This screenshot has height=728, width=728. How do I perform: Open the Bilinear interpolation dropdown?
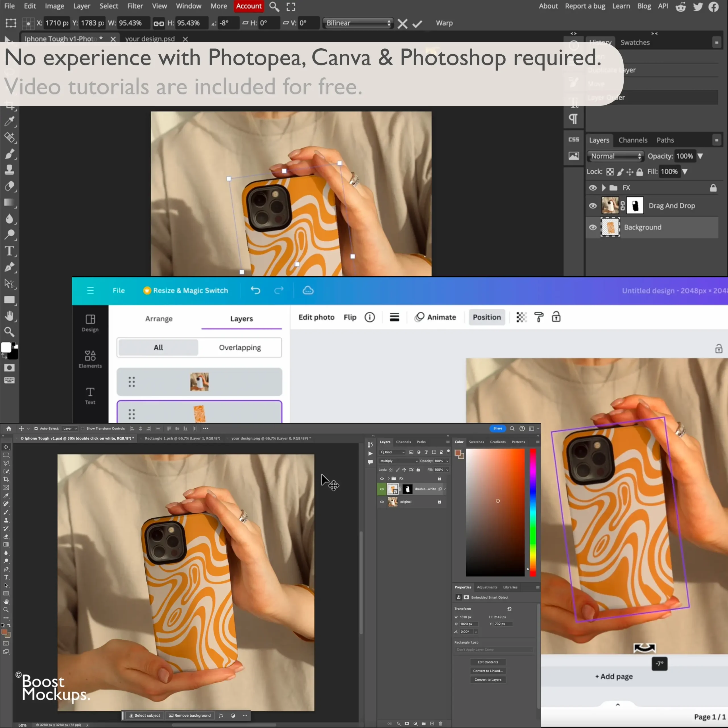coord(358,23)
